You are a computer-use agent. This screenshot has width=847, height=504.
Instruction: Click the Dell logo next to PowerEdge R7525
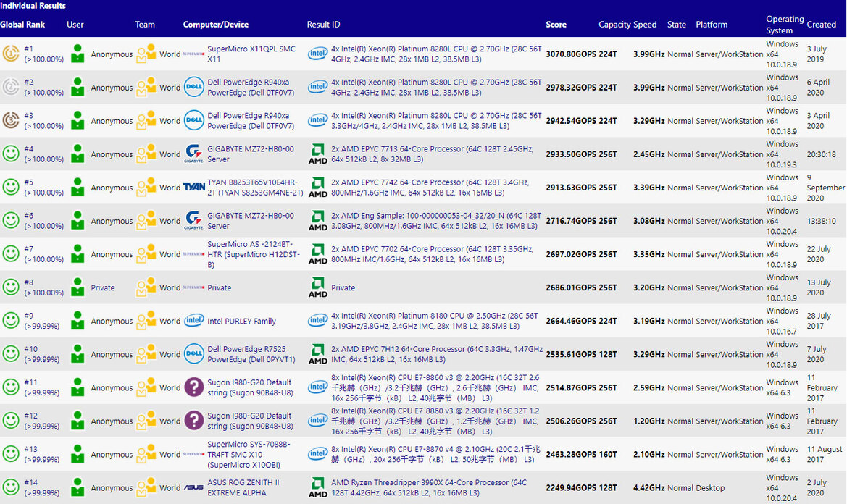194,354
